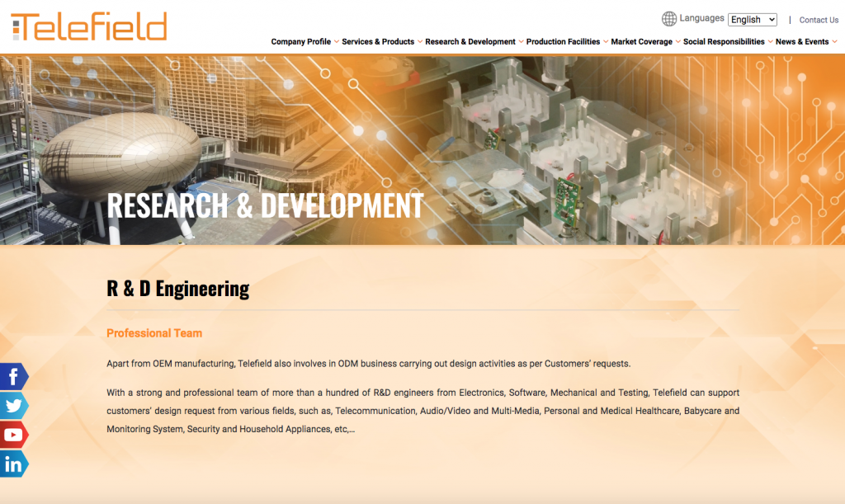Screen dimensions: 845x504
Task: Expand the News & Events chevron
Action: point(834,42)
